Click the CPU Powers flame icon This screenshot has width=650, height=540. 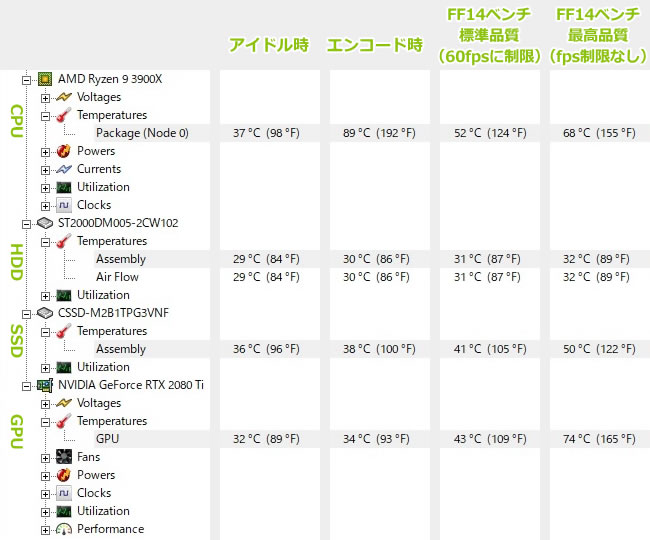63,151
